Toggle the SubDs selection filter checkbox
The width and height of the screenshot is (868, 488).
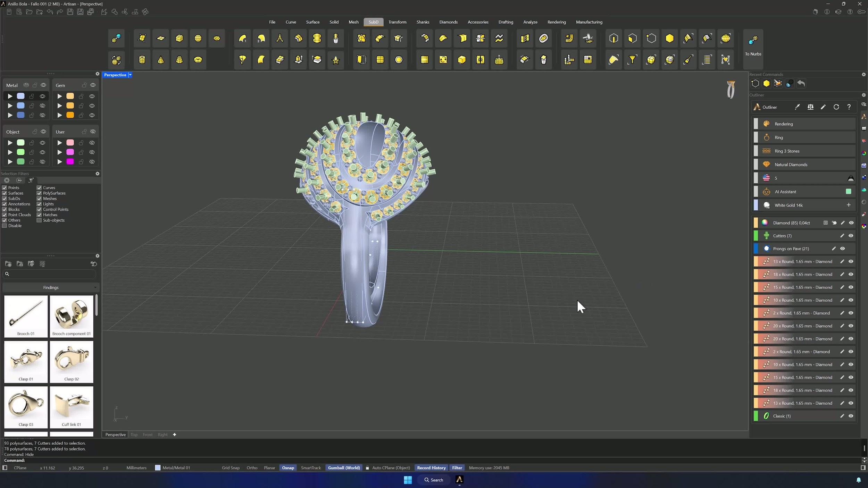point(5,199)
